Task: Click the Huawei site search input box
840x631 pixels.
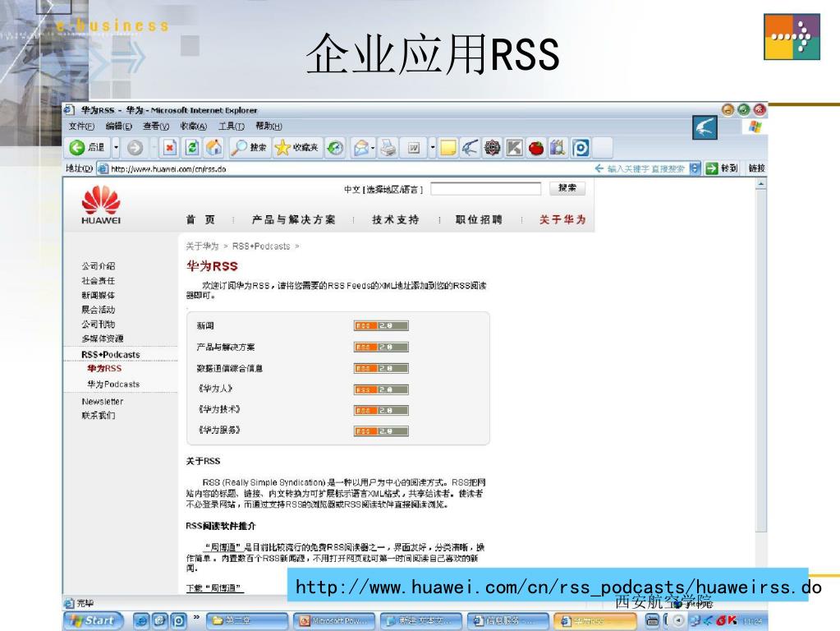Action: coord(486,189)
